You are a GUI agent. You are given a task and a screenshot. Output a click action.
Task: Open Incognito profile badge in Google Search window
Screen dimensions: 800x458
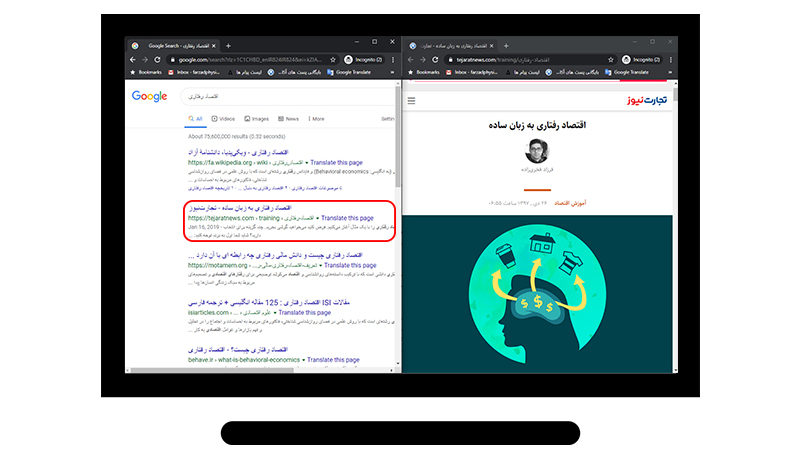364,60
